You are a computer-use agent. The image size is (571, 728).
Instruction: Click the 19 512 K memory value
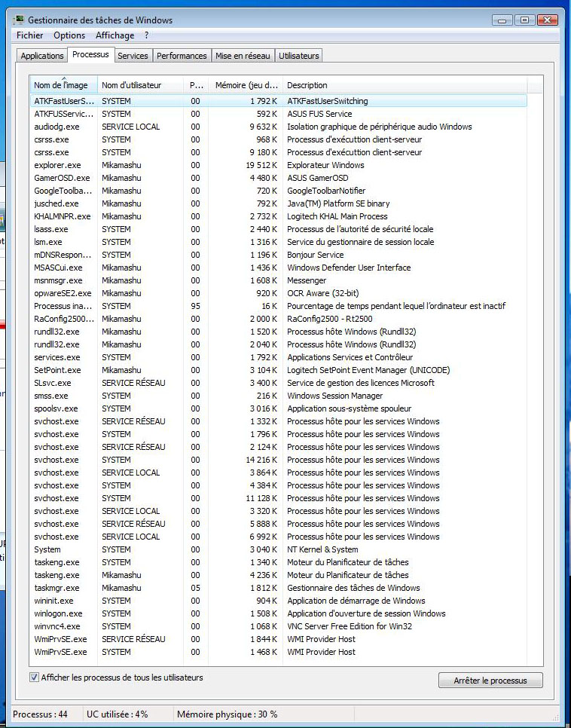[x=261, y=165]
